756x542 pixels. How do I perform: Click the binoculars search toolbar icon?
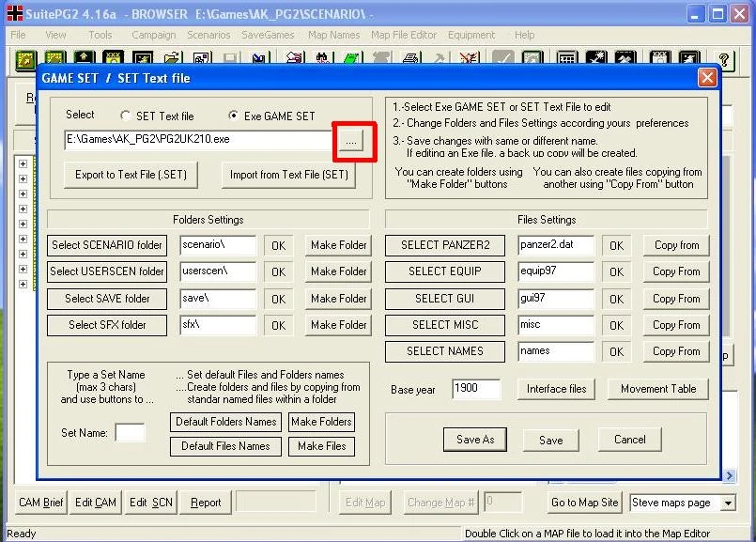point(322,60)
